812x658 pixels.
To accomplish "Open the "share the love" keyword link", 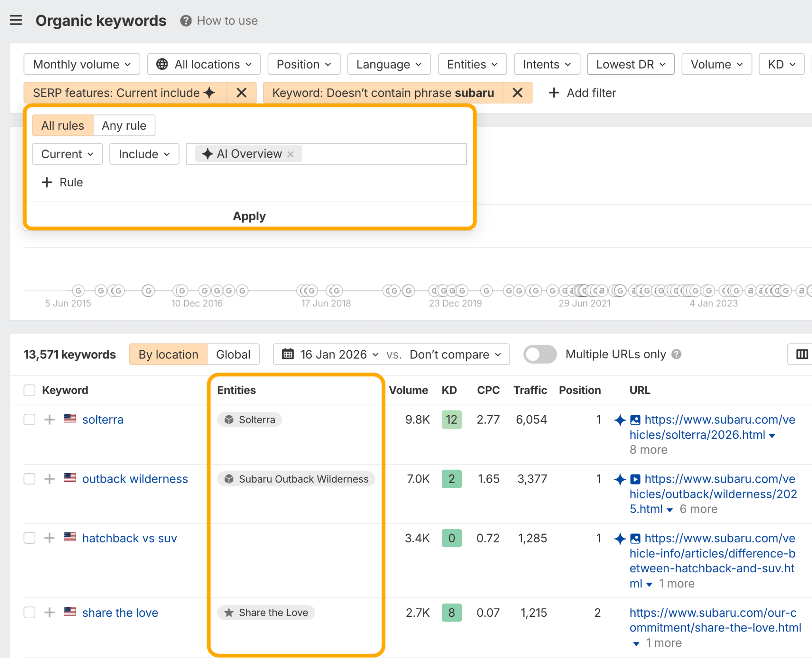I will [x=120, y=612].
